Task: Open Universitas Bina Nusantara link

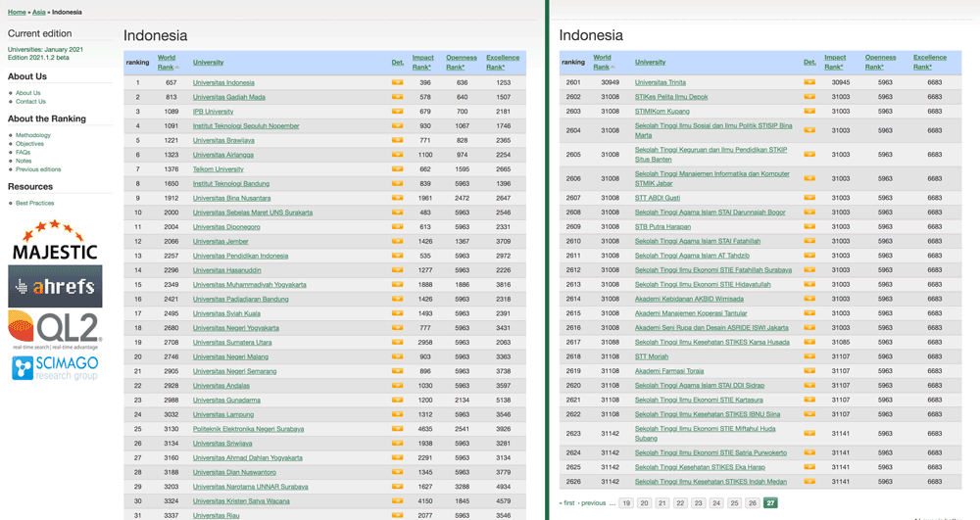Action: click(232, 198)
